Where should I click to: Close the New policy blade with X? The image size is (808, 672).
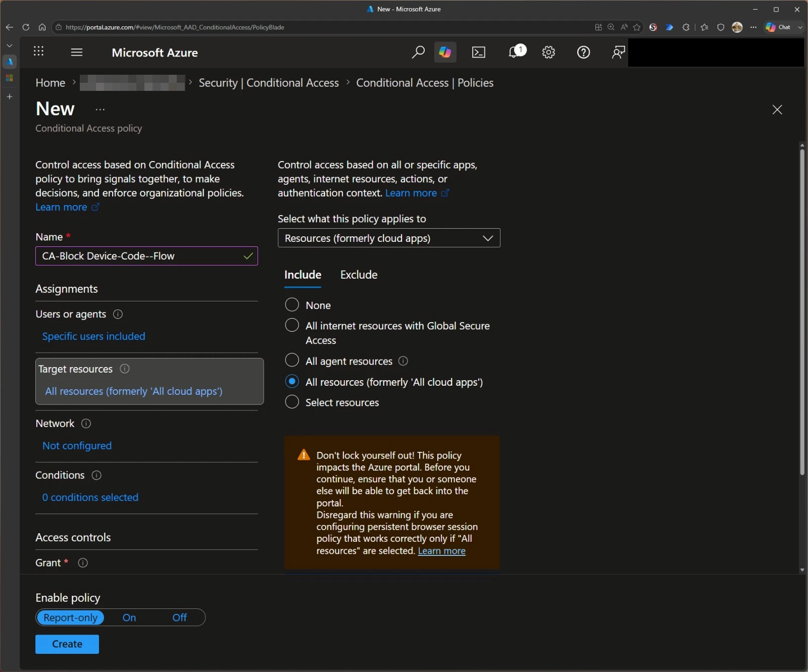pos(777,110)
